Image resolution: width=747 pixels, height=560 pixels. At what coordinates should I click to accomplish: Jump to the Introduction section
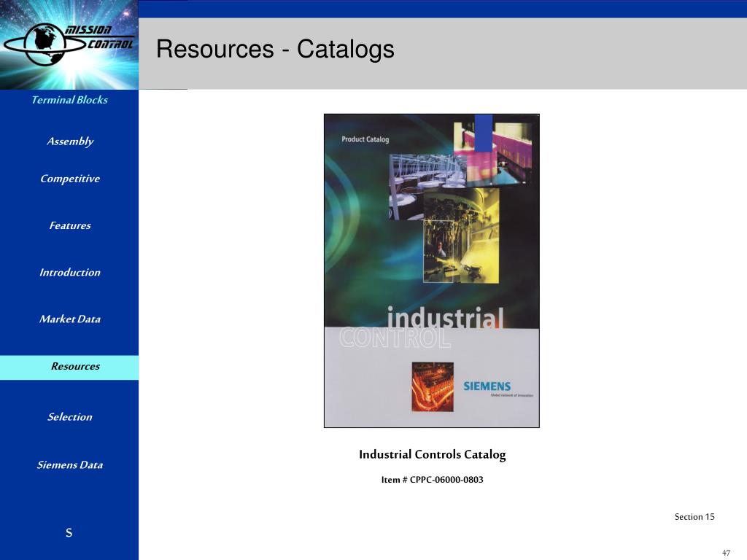point(70,273)
